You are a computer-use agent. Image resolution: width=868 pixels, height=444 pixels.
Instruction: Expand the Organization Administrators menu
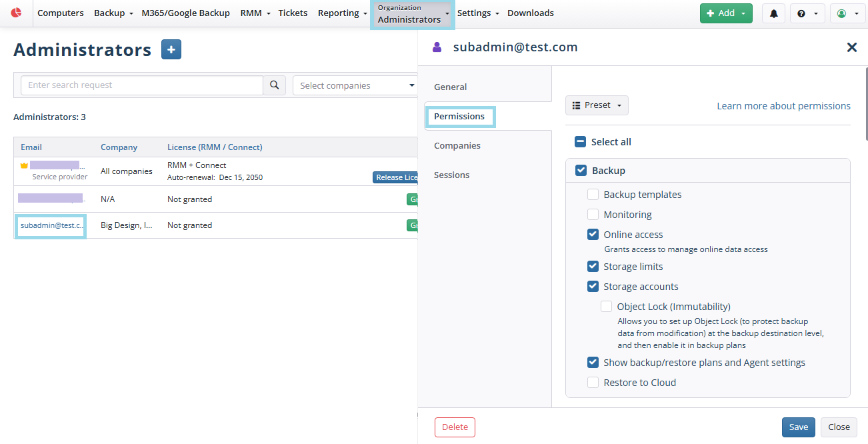tap(413, 14)
